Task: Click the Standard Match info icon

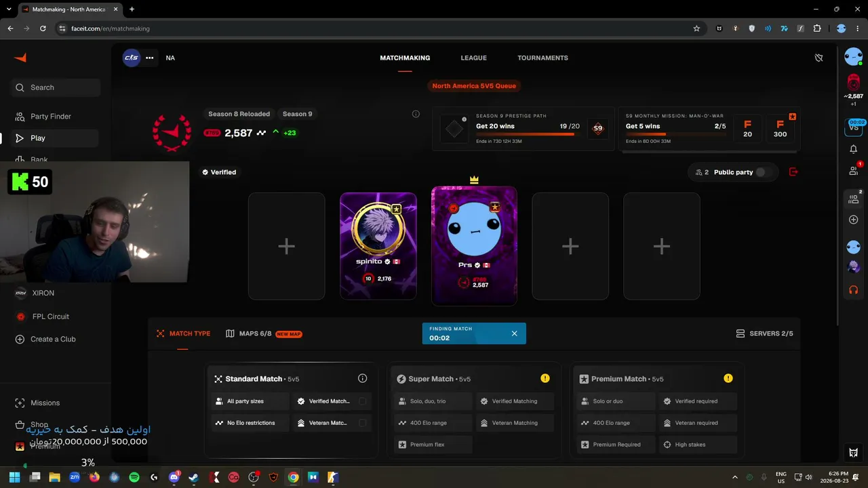Action: (362, 378)
